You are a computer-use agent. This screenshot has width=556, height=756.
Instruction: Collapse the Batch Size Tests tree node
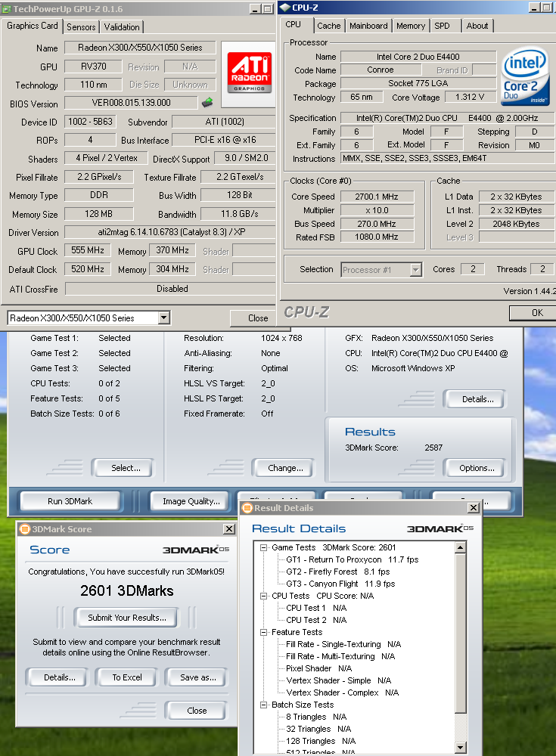263,705
